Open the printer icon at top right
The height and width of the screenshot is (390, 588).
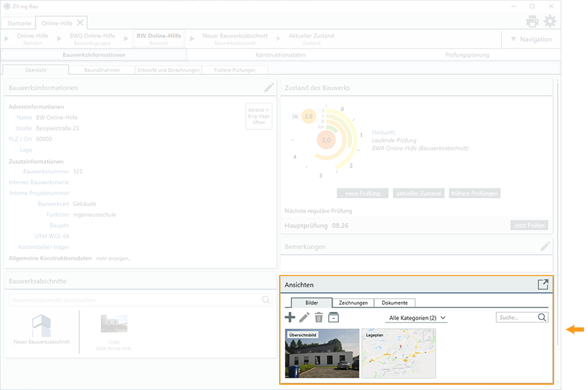pos(532,21)
